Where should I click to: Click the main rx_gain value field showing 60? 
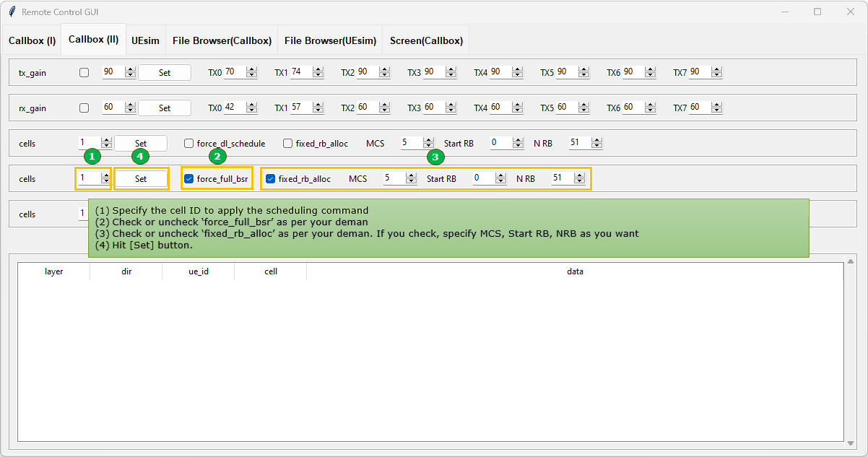(x=113, y=108)
